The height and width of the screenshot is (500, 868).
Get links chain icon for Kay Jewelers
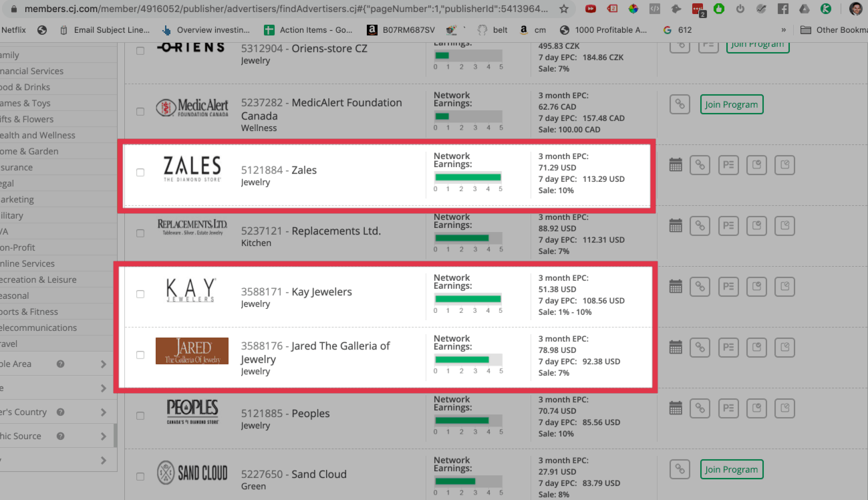tap(700, 287)
